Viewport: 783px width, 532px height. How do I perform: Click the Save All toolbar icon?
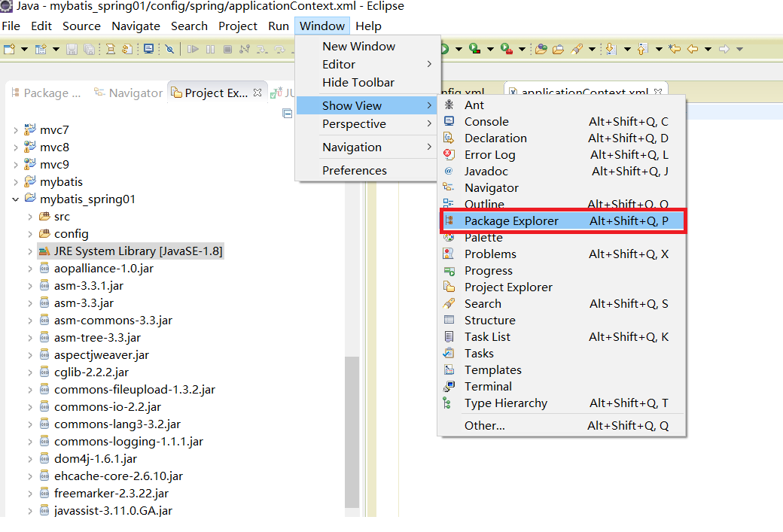(x=90, y=49)
